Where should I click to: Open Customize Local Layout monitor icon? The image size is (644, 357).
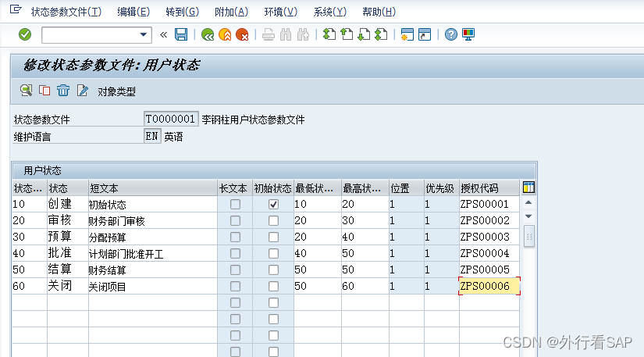(468, 34)
